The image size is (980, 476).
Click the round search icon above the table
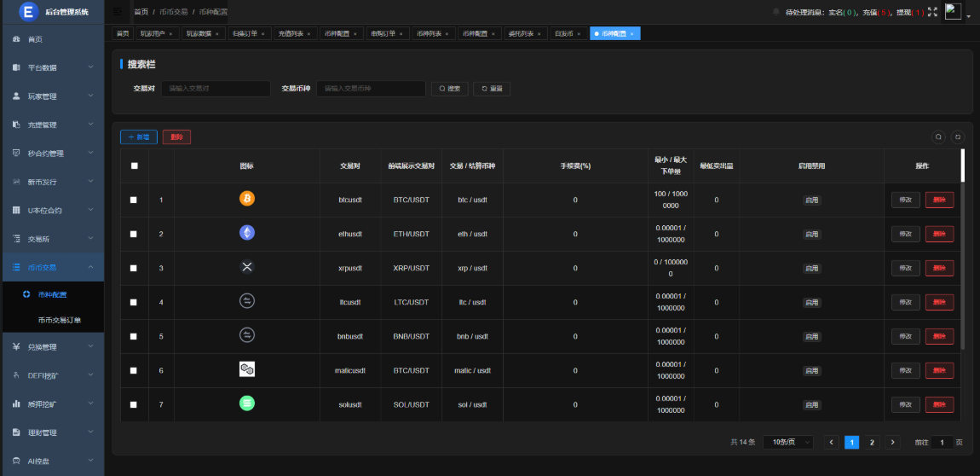[x=938, y=136]
